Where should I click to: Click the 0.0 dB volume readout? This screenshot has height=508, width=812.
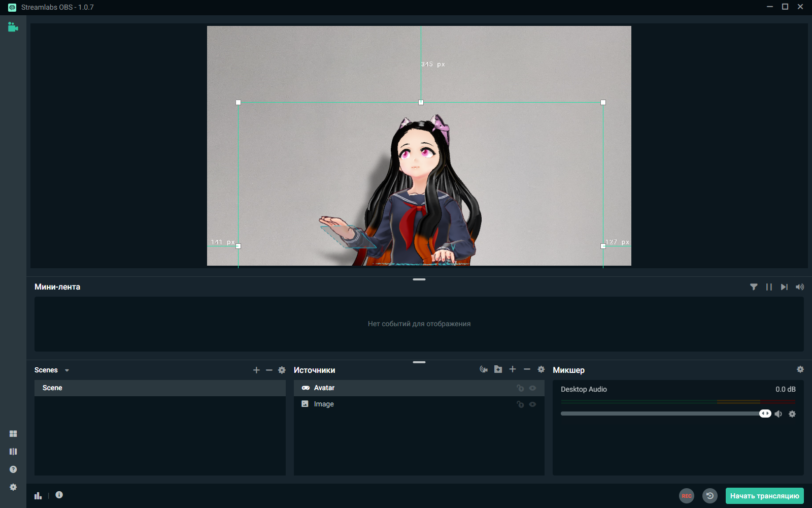[x=786, y=389]
